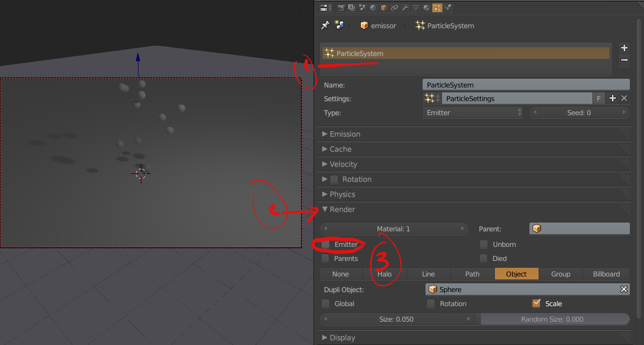
Task: Toggle the Rotation checkbox under Dupli Object
Action: [x=431, y=304]
